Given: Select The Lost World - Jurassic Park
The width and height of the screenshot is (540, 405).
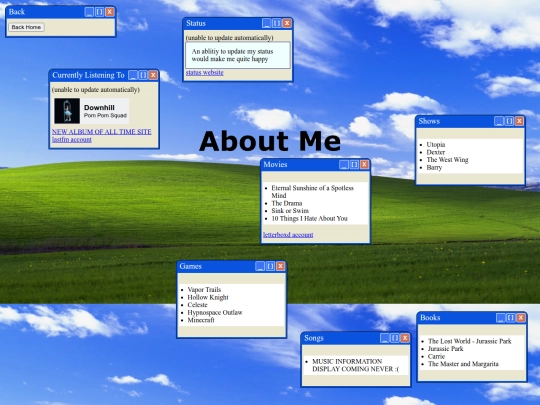Looking at the screenshot, I should [x=470, y=341].
